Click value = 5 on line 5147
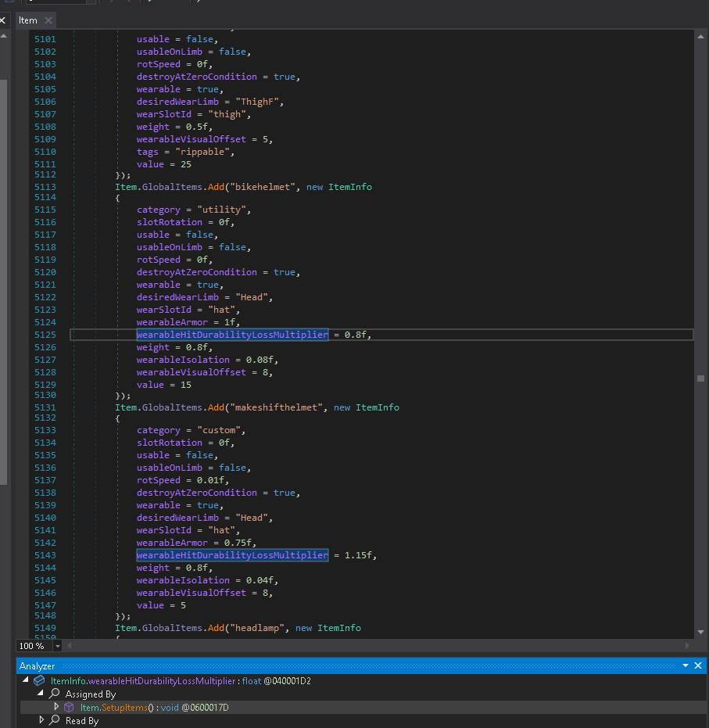The image size is (709, 728). 161,605
